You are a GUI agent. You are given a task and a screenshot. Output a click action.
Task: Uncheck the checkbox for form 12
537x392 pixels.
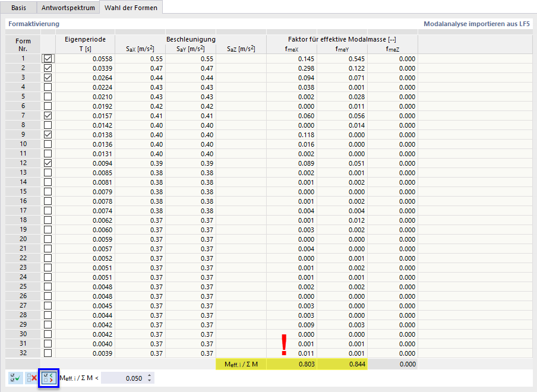pos(48,163)
